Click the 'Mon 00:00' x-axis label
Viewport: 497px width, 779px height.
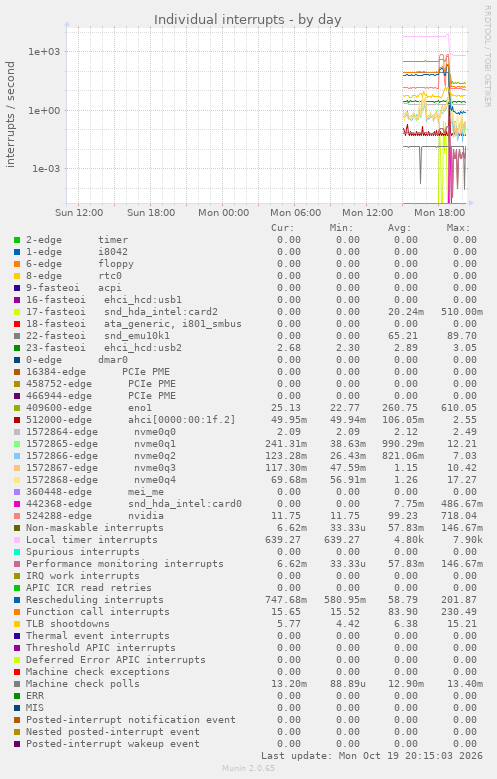(224, 213)
